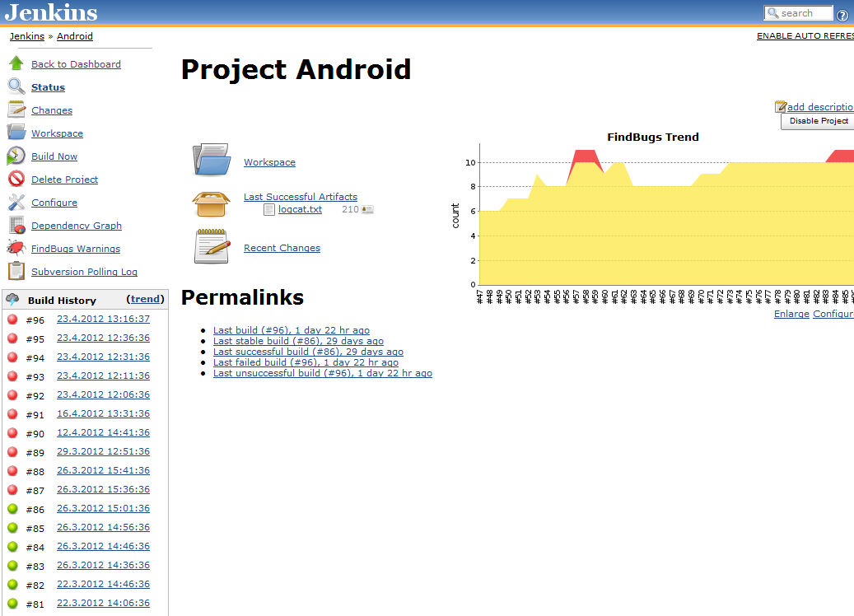Open FindBugs Warnings link
Viewport: 854px width, 616px height.
[76, 249]
